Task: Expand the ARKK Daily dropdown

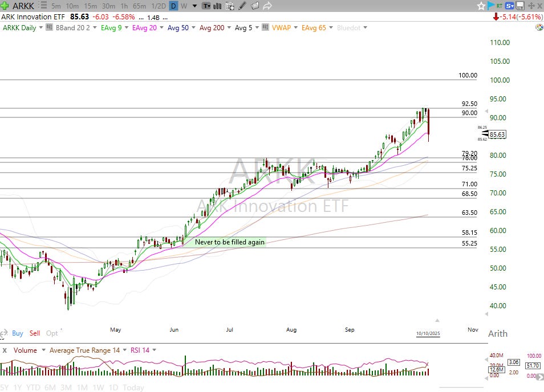Action: (41, 27)
